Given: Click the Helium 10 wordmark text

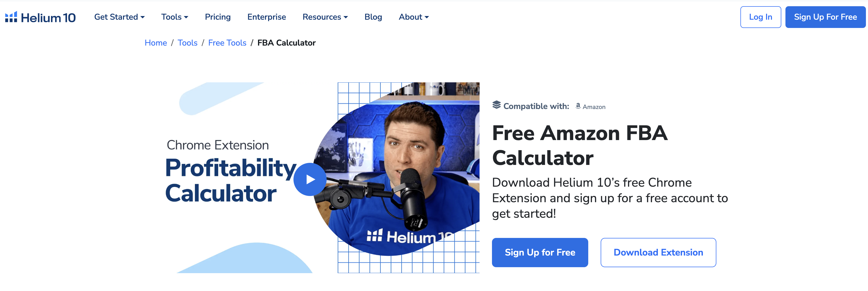Looking at the screenshot, I should (x=48, y=18).
